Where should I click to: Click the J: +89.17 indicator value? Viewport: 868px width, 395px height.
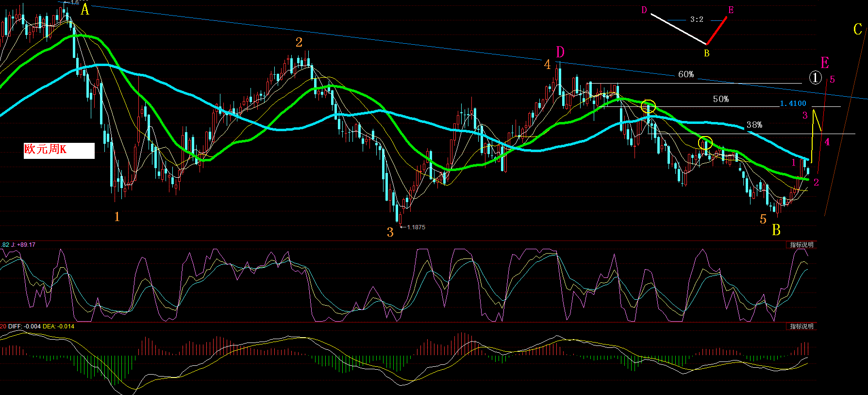[23, 245]
